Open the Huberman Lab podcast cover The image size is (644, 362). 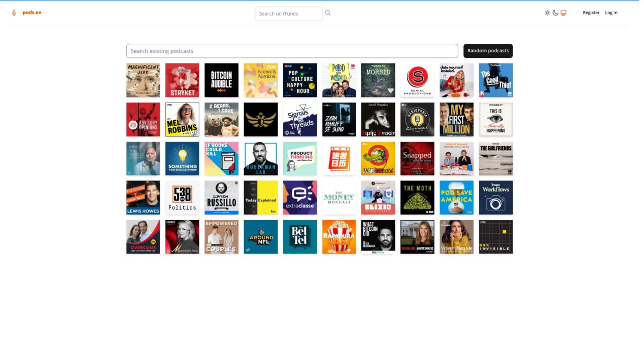tap(261, 158)
